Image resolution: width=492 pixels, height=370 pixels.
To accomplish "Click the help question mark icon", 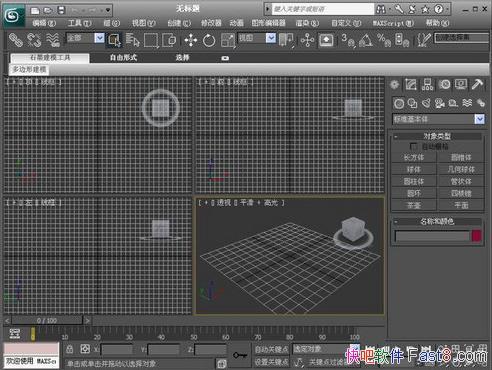I will point(438,9).
